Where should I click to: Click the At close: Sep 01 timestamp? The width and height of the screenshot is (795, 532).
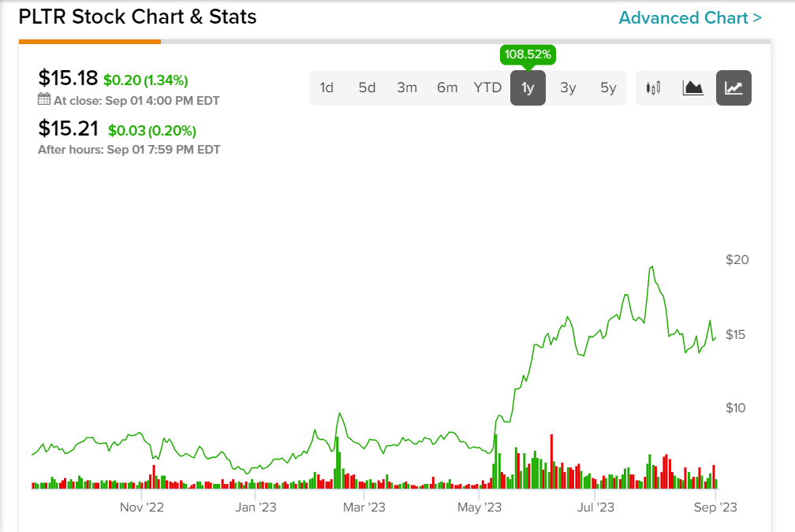pyautogui.click(x=136, y=101)
